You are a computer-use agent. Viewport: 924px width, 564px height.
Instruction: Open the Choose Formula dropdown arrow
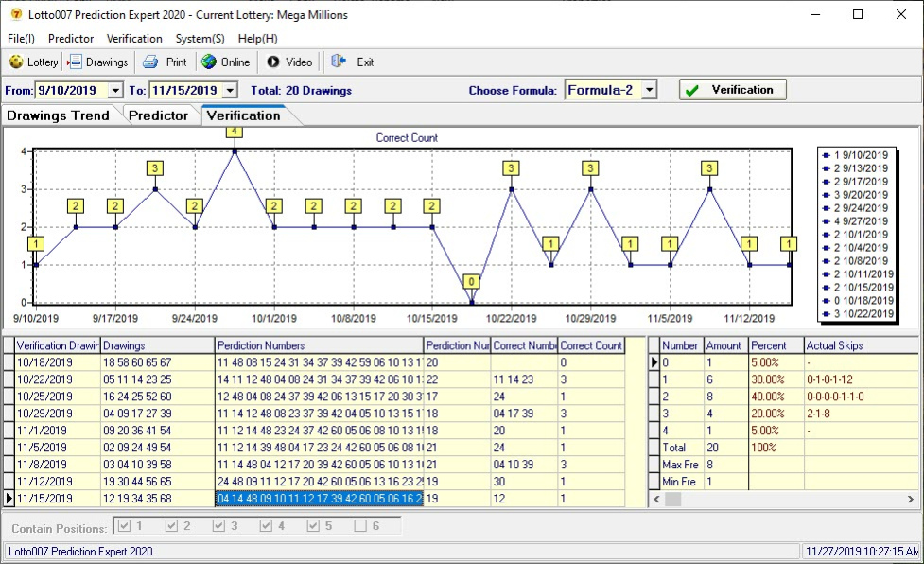pos(649,90)
